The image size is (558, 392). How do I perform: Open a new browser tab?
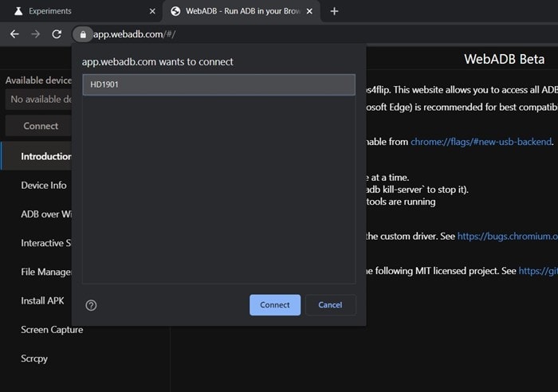click(x=334, y=11)
